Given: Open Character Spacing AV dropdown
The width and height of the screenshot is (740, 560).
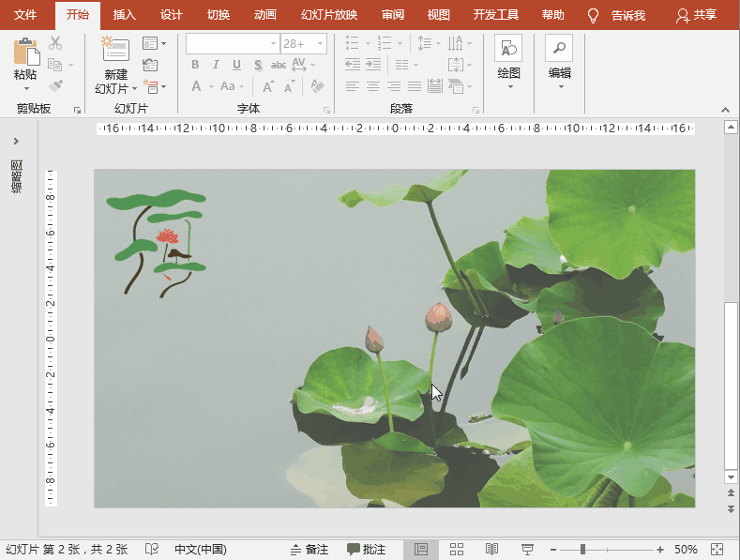Looking at the screenshot, I should 303,65.
